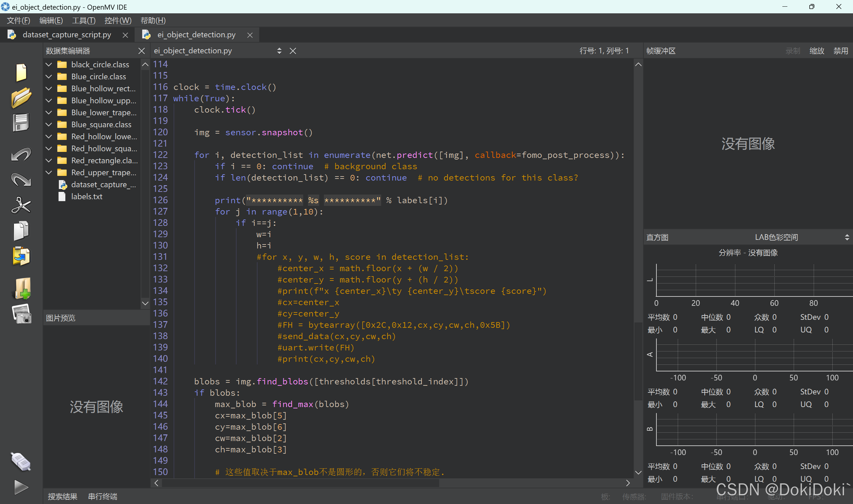Click the Connect (USB plug) icon
The height and width of the screenshot is (504, 853).
click(x=21, y=462)
